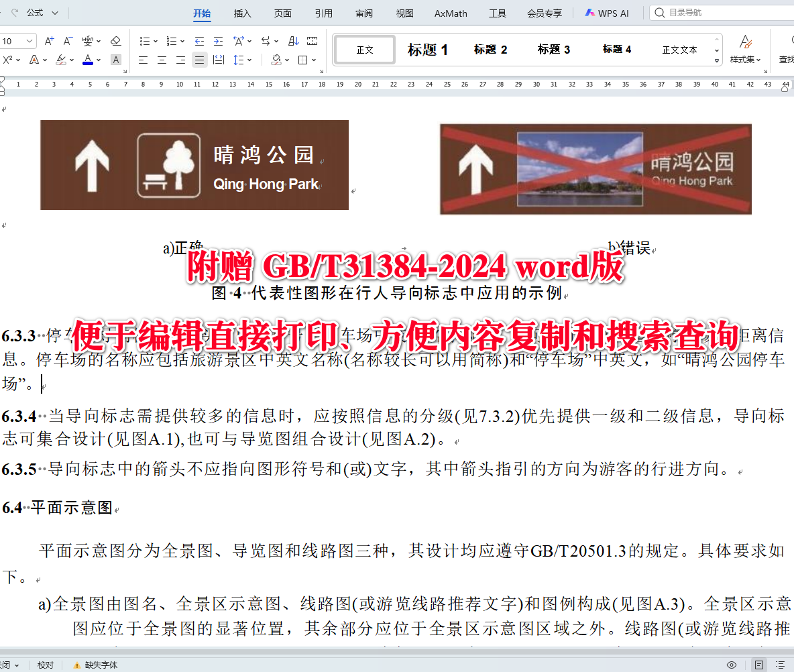Screen dimensions: 794x672
Task: Click the increase font size icon
Action: (x=49, y=40)
